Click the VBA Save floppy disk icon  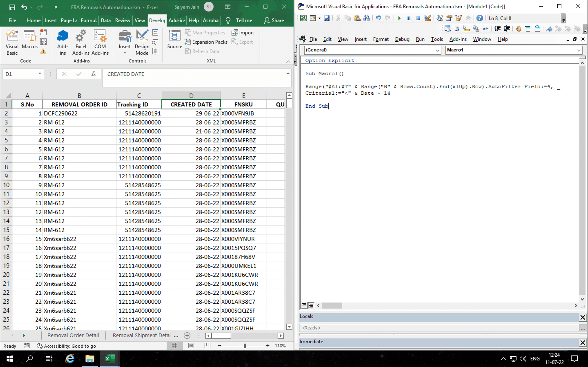coord(326,18)
